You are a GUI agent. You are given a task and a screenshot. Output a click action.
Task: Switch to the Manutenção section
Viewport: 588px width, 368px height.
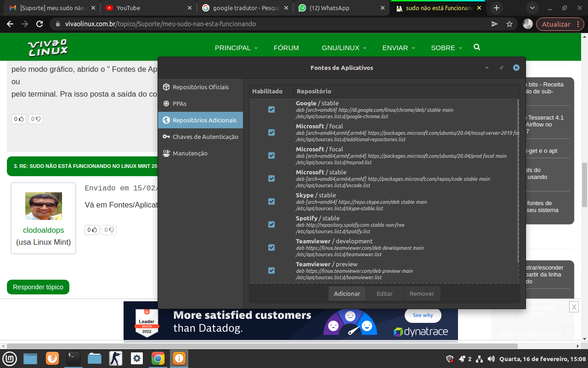pyautogui.click(x=200, y=153)
